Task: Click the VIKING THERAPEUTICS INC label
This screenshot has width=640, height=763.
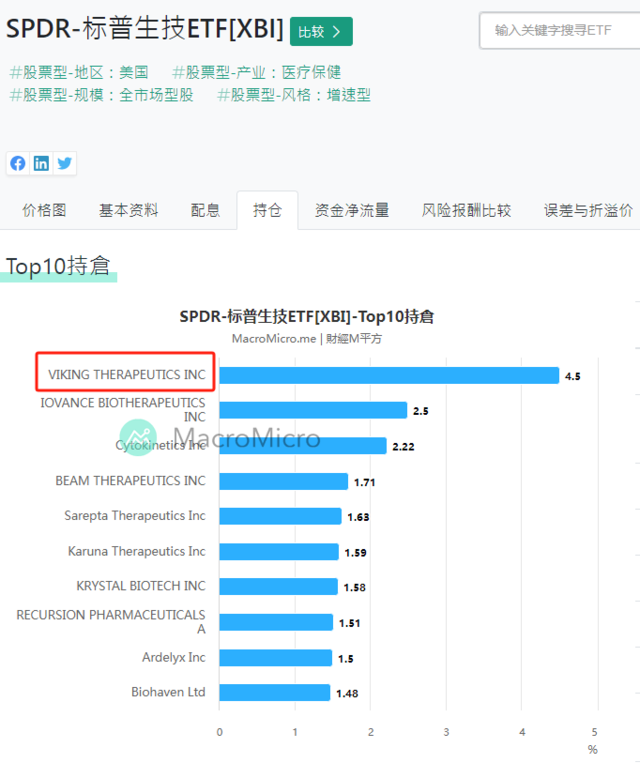Action: coord(127,374)
